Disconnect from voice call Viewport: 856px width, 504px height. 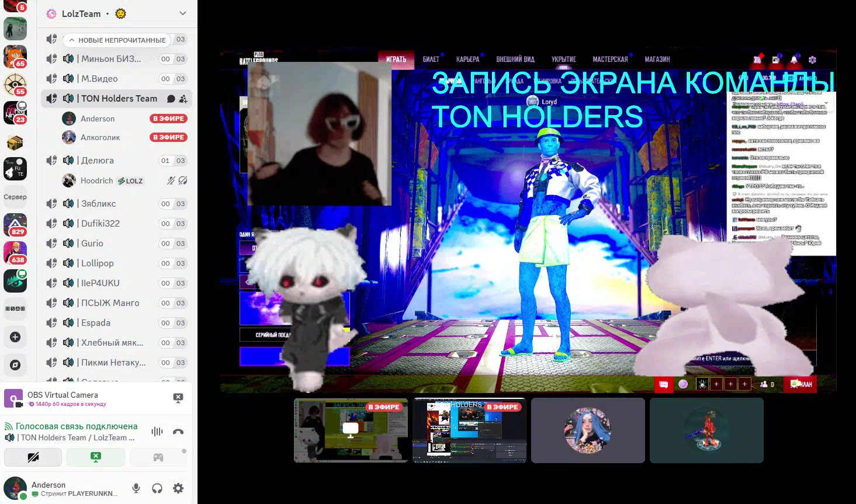(178, 432)
